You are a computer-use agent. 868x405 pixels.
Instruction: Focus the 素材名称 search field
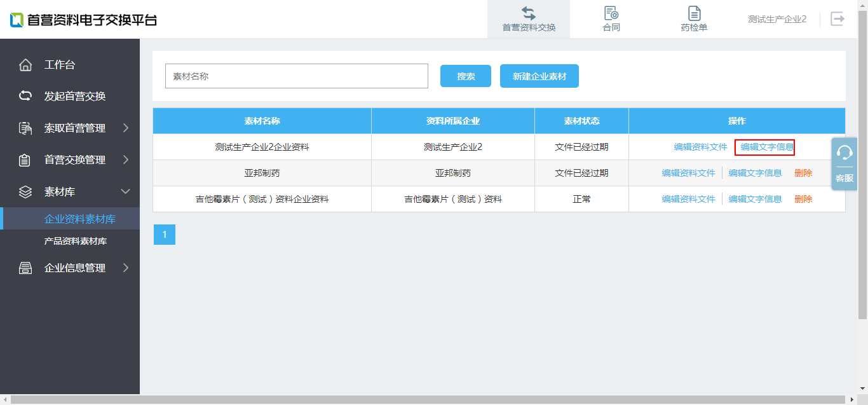pyautogui.click(x=297, y=76)
